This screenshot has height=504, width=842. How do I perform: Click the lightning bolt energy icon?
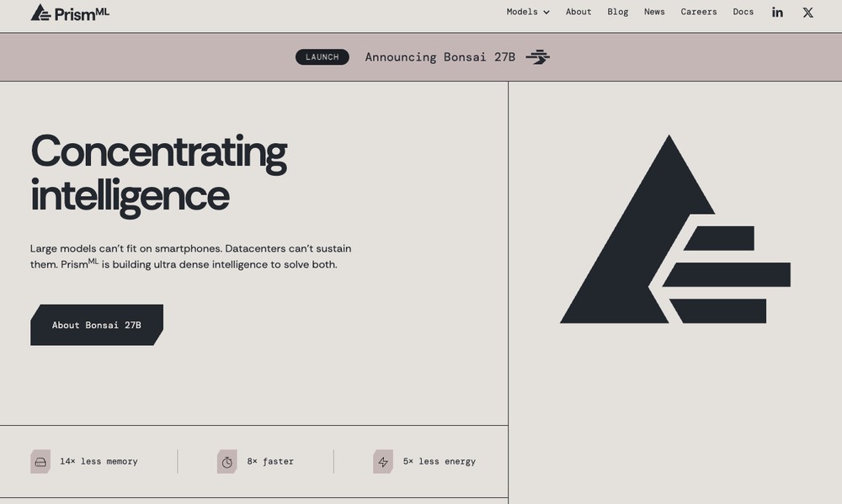(x=383, y=462)
